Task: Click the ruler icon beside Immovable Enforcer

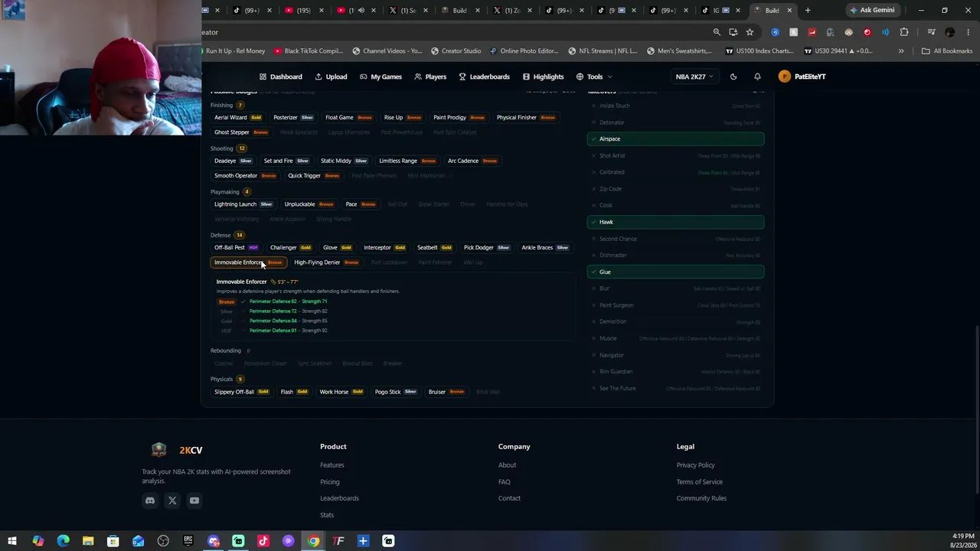Action: tap(273, 282)
